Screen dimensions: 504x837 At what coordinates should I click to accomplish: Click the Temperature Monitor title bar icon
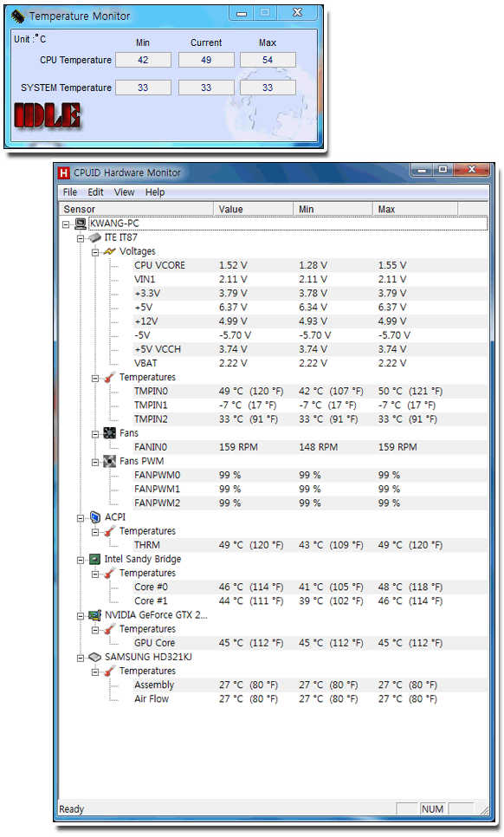coord(18,16)
